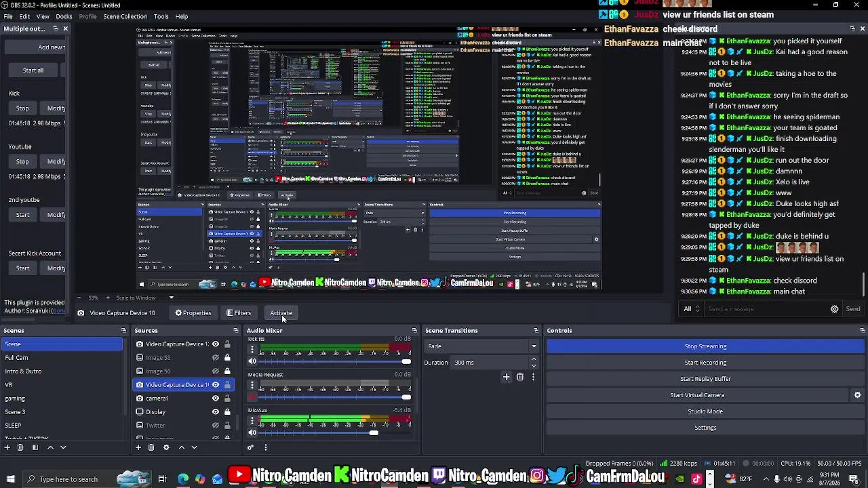Remove selected scene using Scenes trash icon
Image resolution: width=868 pixels, height=488 pixels.
pyautogui.click(x=20, y=447)
